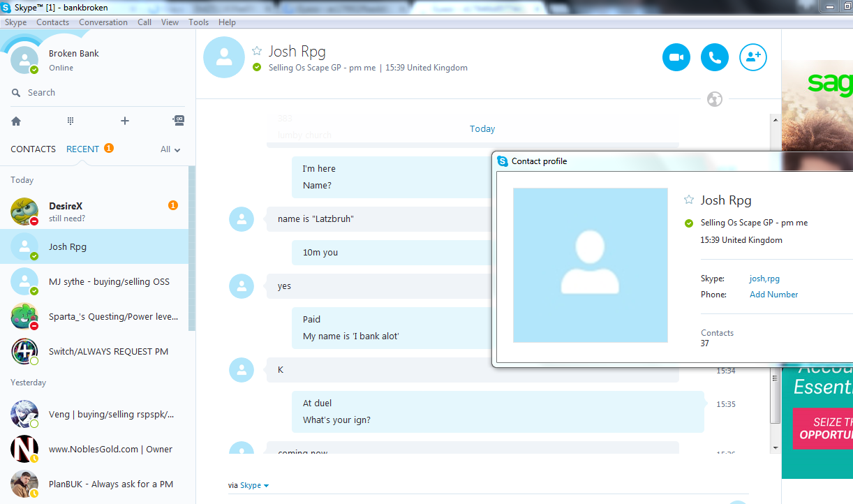Click the message 'name is "Latzbruh"'
Viewport: 853px width, 504px height.
(x=316, y=219)
